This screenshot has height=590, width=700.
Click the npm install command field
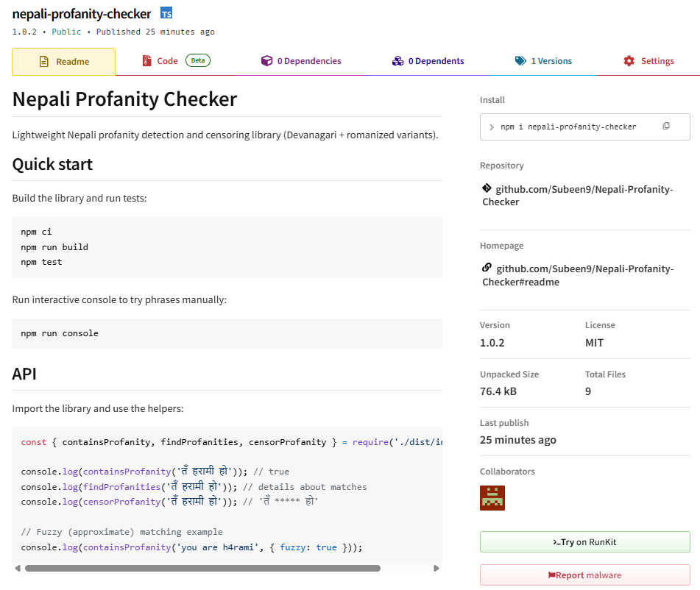(585, 127)
